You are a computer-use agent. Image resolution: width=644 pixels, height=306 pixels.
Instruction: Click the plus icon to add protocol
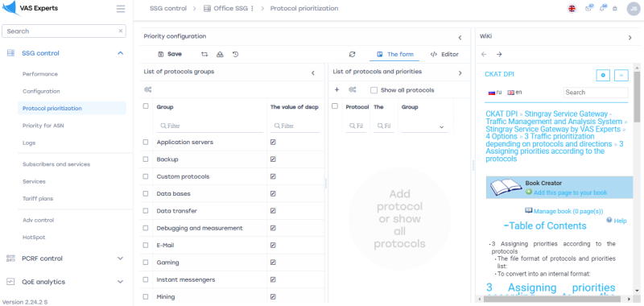coord(336,90)
